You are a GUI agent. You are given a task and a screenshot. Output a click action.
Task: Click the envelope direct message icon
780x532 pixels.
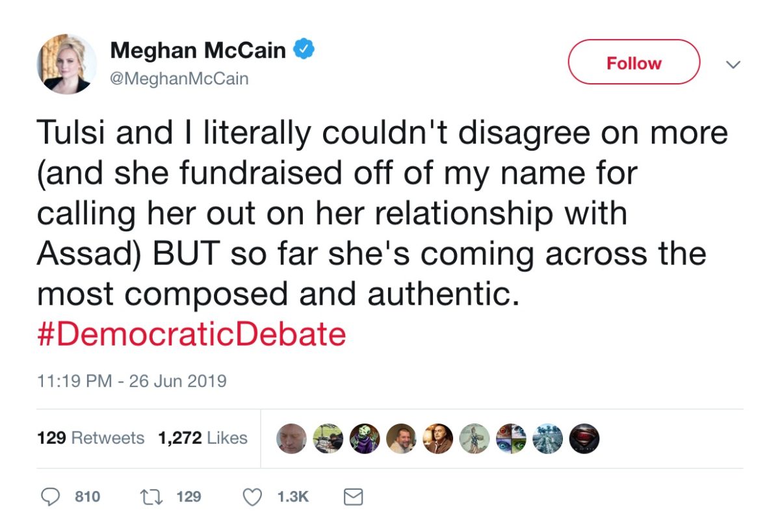click(352, 498)
